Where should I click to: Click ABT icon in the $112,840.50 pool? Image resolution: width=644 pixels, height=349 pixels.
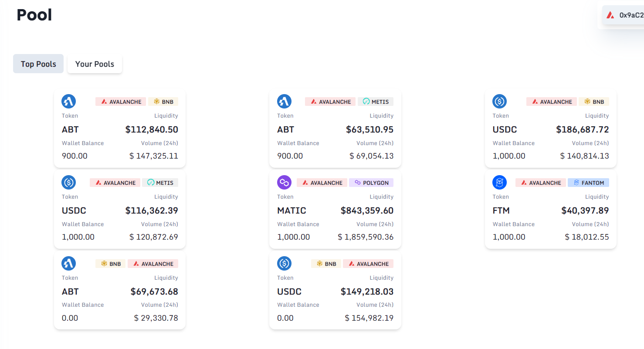tap(69, 102)
